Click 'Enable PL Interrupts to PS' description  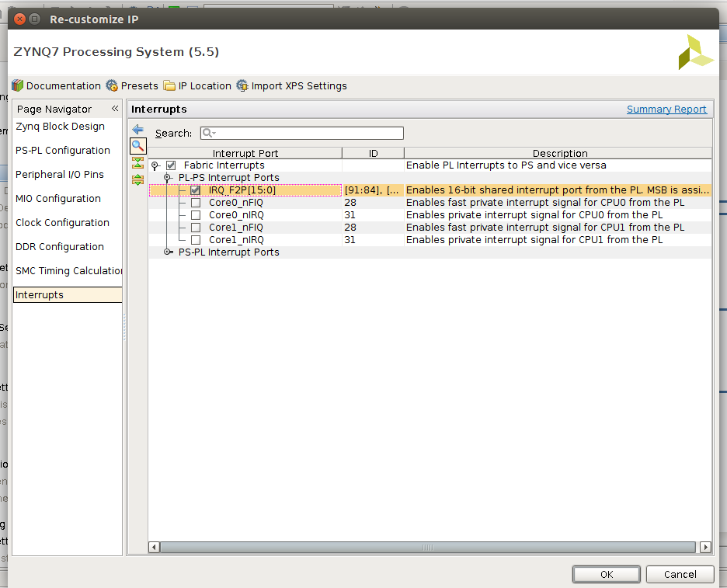point(506,165)
